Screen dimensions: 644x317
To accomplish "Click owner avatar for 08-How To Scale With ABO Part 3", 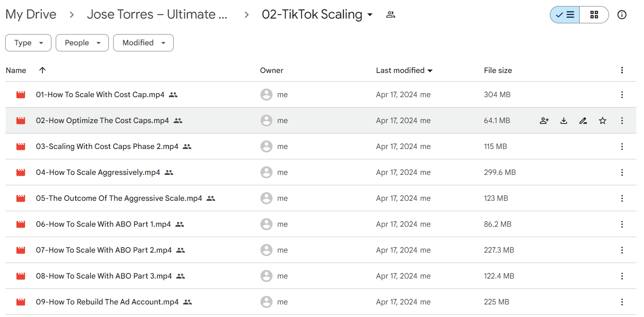I will click(x=266, y=276).
